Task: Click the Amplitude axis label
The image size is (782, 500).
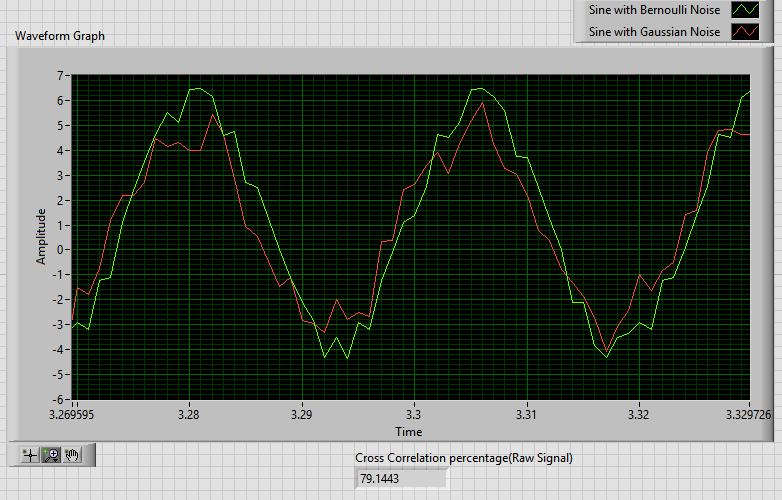Action: click(42, 237)
